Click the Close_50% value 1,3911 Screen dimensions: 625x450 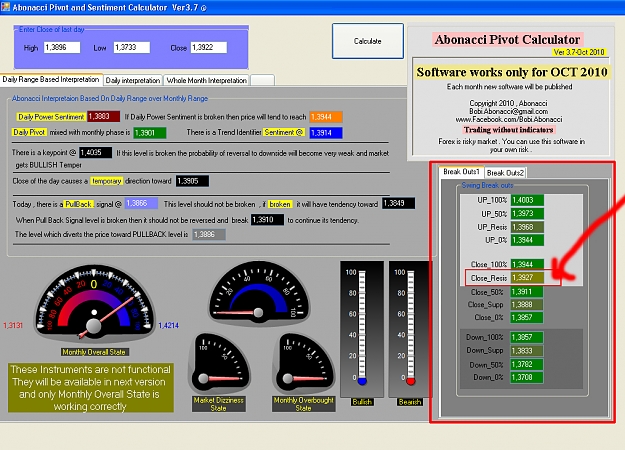click(527, 292)
